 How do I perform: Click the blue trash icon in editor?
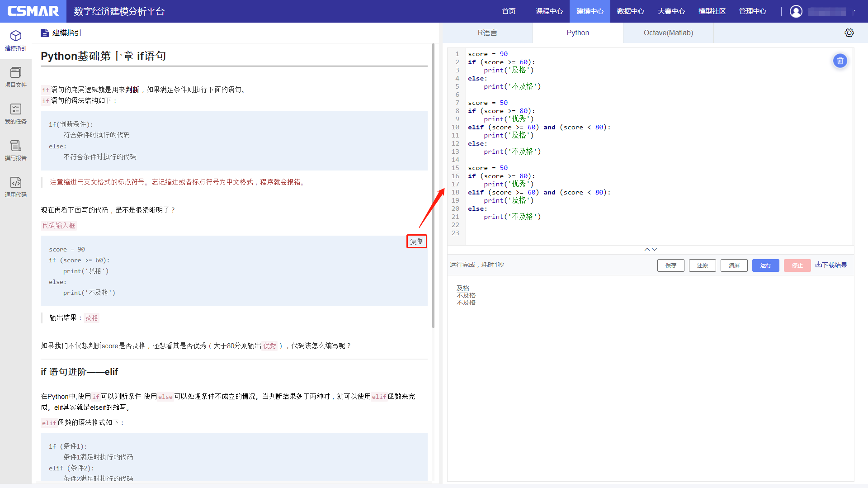click(x=840, y=61)
